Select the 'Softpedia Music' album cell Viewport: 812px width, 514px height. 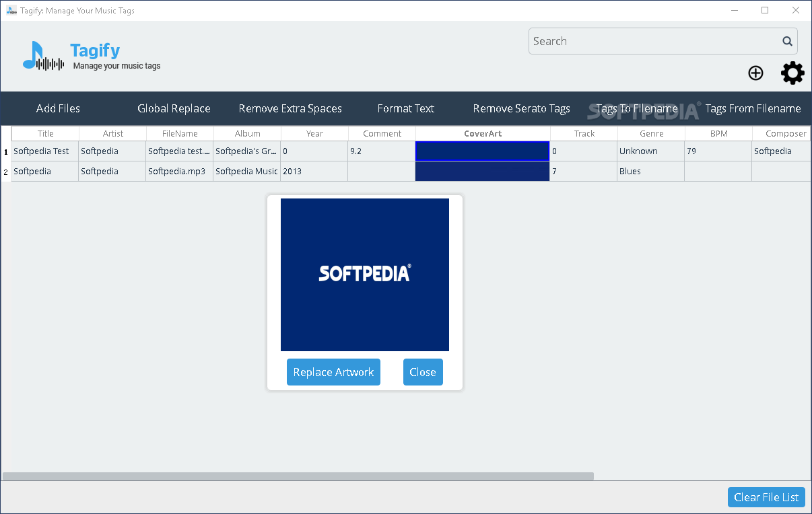tap(247, 172)
